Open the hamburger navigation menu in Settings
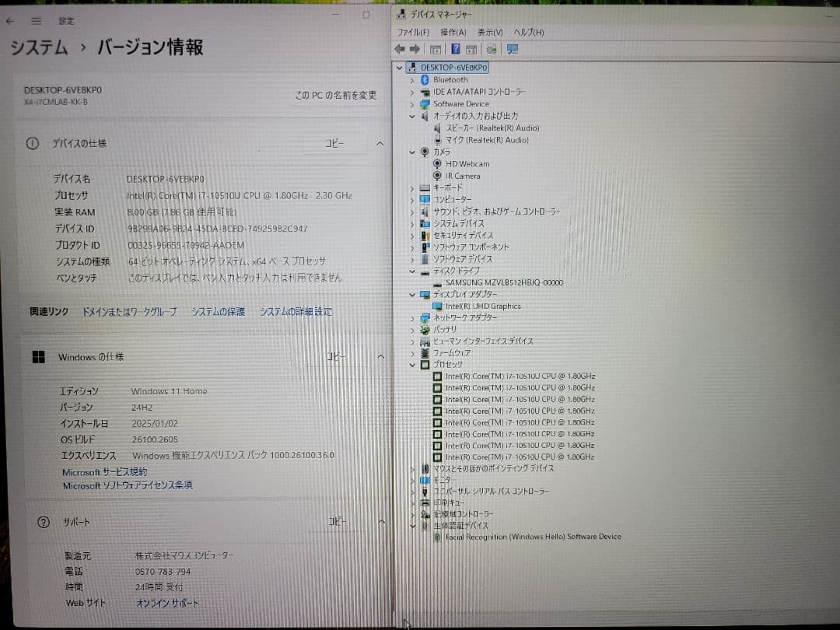This screenshot has width=840, height=630. coord(35,21)
